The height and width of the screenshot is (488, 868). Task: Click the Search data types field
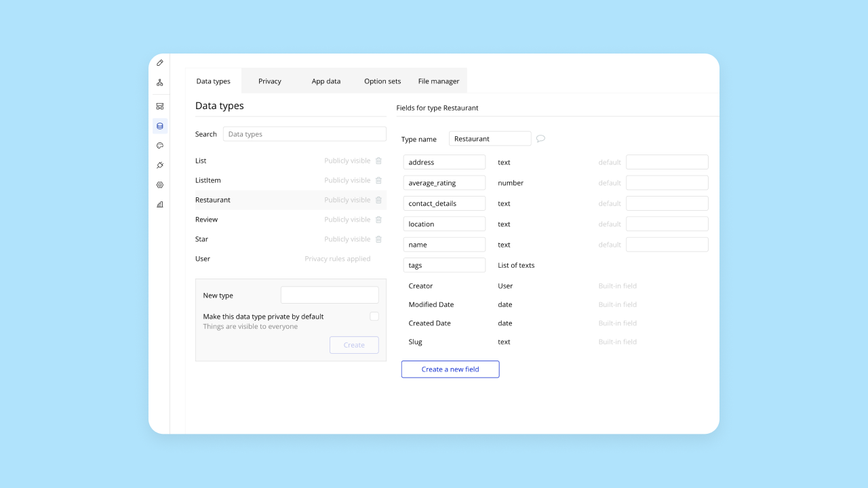[x=304, y=134]
